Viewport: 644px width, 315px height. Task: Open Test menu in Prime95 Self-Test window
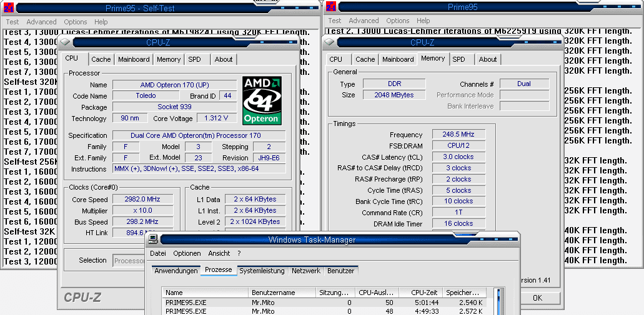pos(12,22)
